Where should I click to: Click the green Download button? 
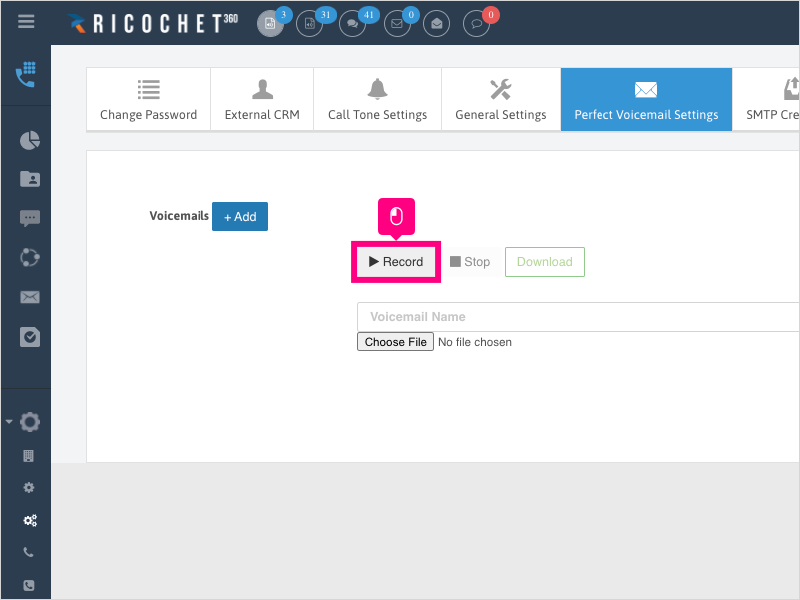545,262
